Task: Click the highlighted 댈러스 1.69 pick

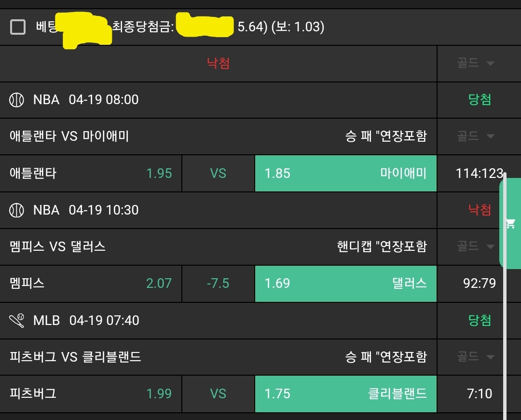Action: point(345,283)
